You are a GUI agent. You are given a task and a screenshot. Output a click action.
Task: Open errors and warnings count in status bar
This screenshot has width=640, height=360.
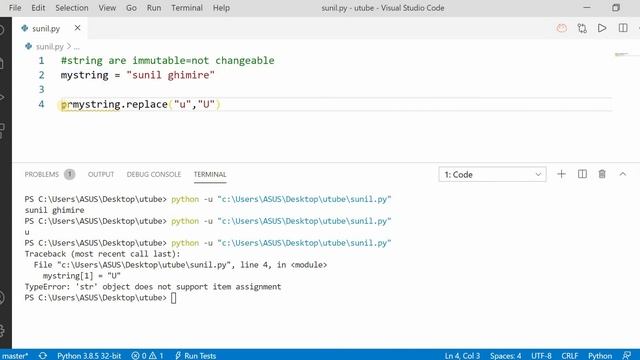coord(147,356)
